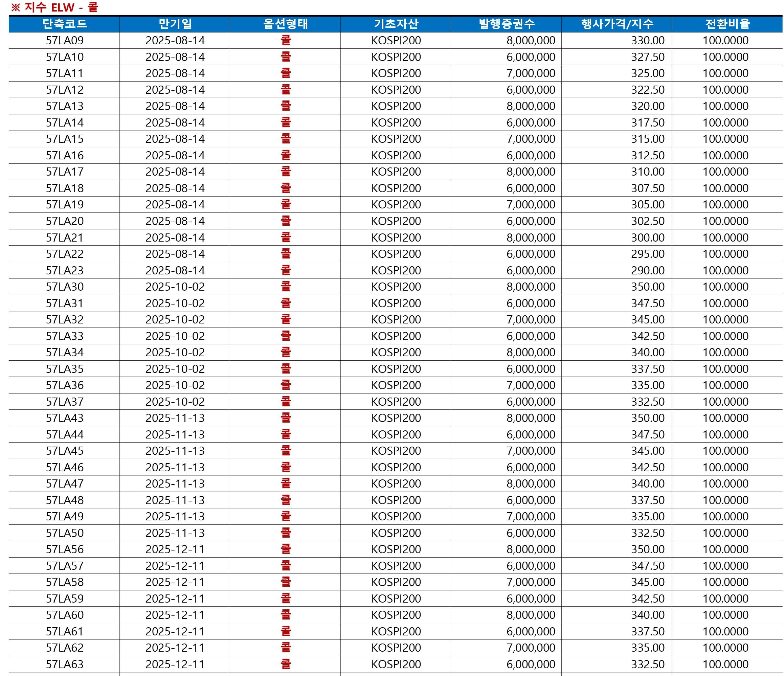Select code cell 57LA20
Image resolution: width=784 pixels, height=676 pixels.
[65, 221]
